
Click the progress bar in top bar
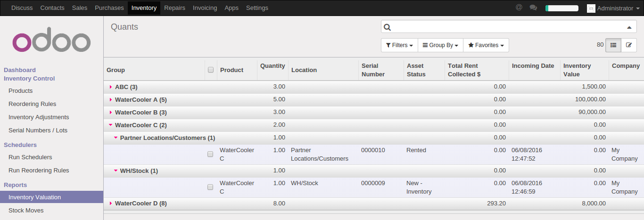point(561,8)
